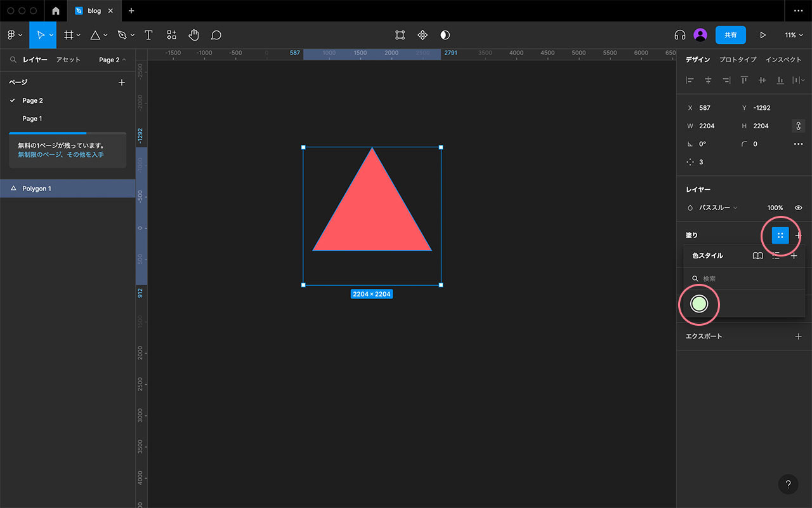Open the passthrough blend mode dropdown
812x508 pixels.
(x=718, y=208)
